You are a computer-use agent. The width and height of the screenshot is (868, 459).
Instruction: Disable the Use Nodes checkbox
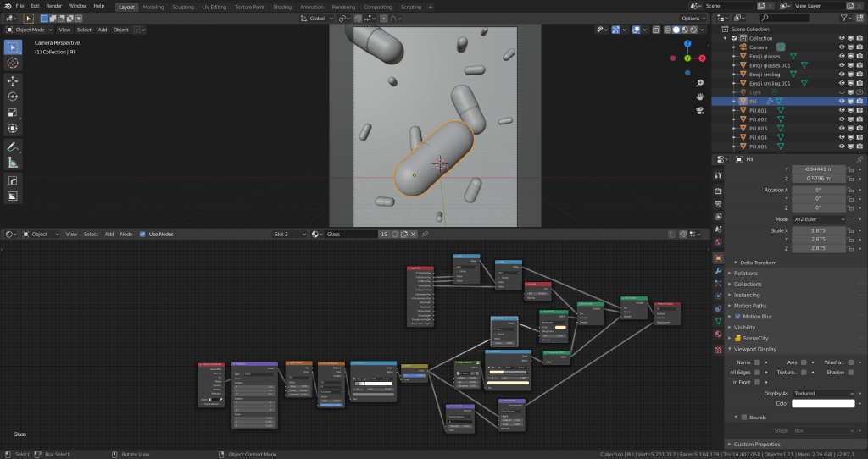[142, 234]
